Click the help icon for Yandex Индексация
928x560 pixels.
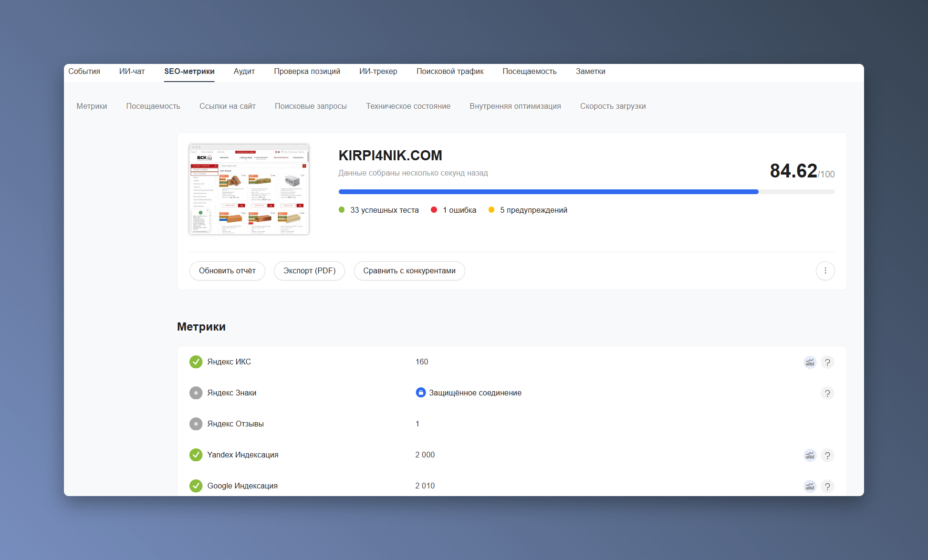(827, 455)
